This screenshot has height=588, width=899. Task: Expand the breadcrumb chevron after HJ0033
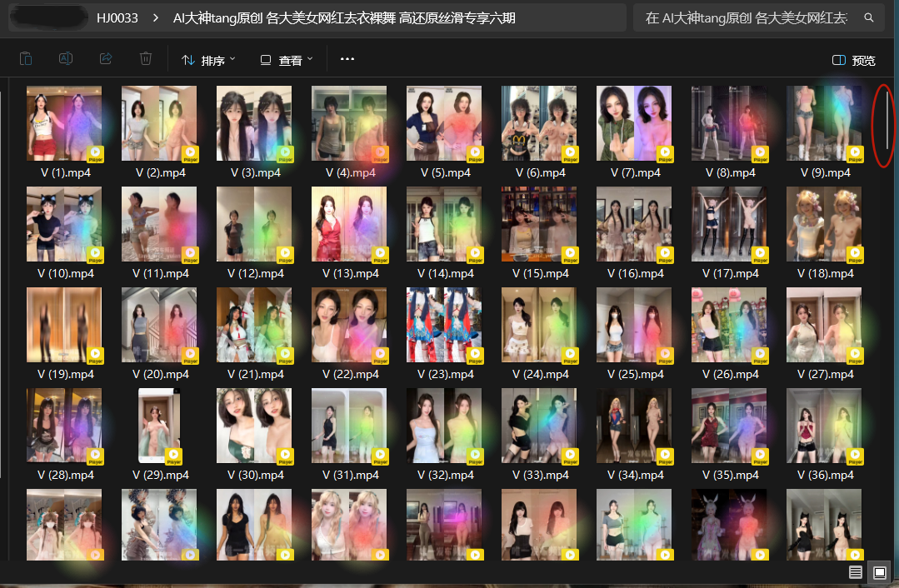pos(156,17)
